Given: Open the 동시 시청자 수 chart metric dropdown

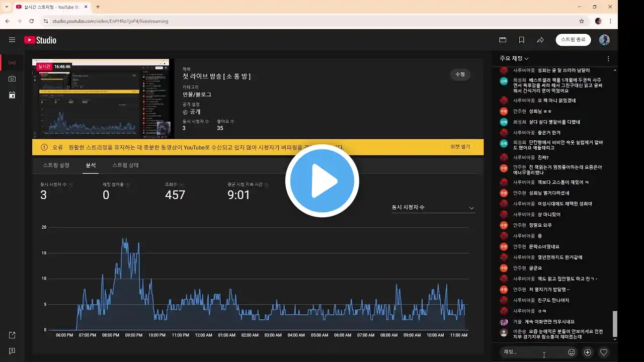Looking at the screenshot, I should point(433,208).
